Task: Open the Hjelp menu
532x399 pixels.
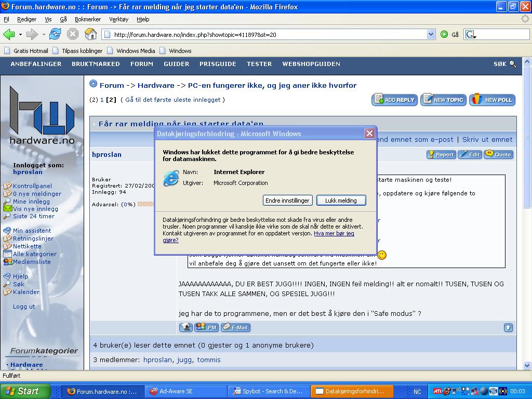Action: [143, 19]
